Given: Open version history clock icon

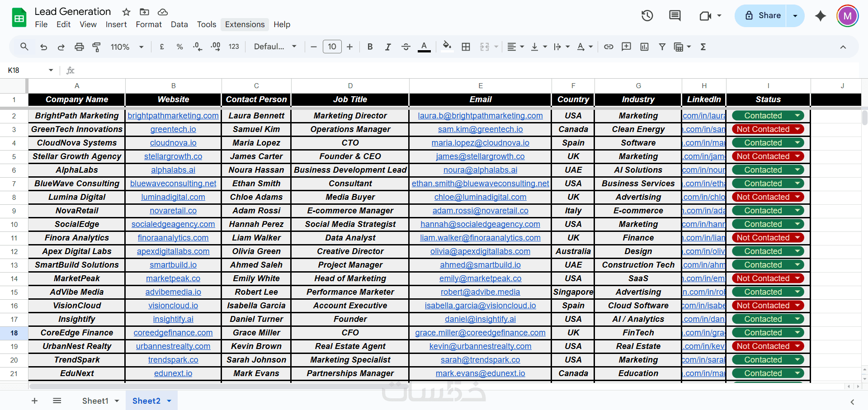Looking at the screenshot, I should point(647,16).
